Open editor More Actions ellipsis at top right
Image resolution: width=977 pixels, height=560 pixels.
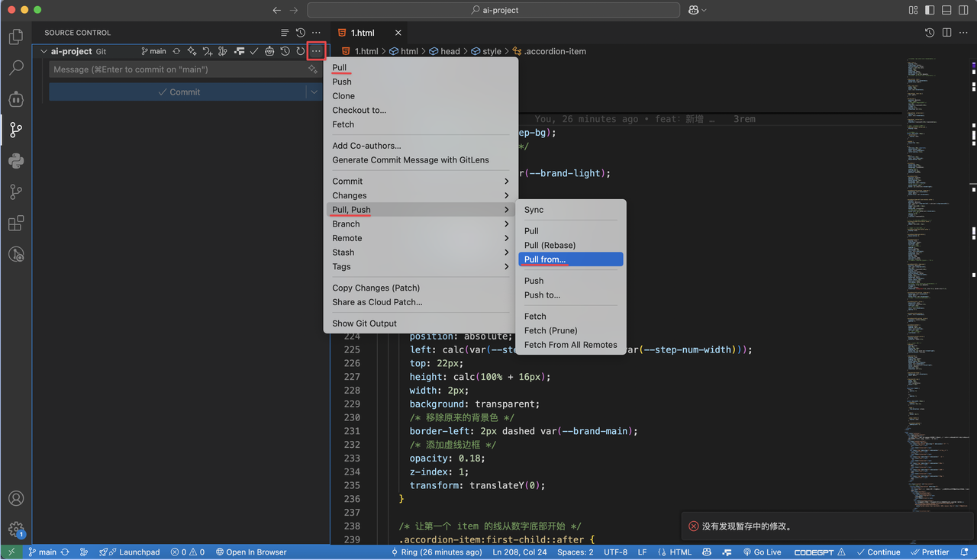pos(963,33)
